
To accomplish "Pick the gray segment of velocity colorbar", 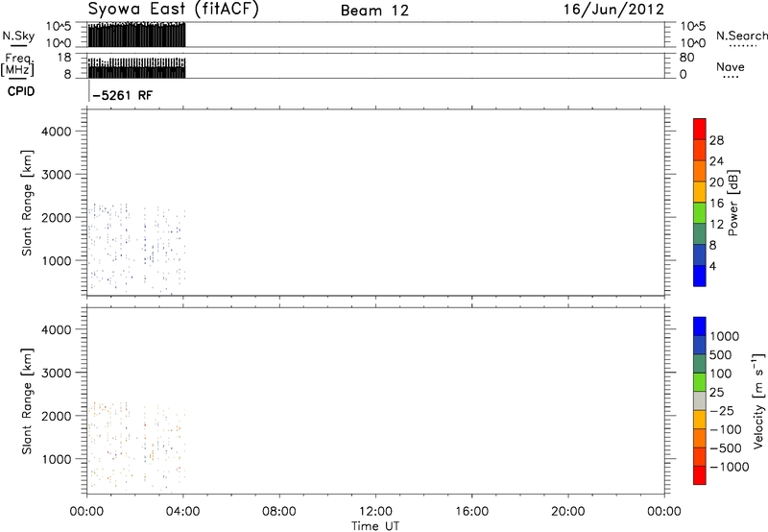I will coord(700,401).
